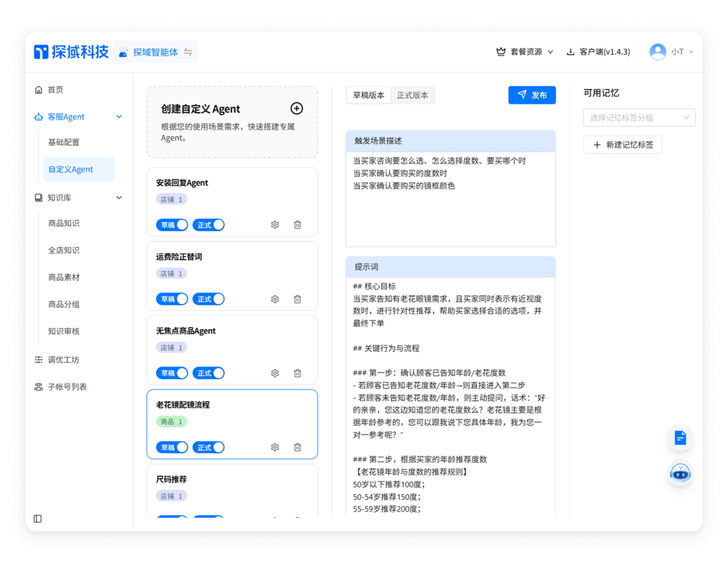Open the 套餐资源 dropdown
Image resolution: width=728 pixels, height=564 pixels.
(x=525, y=52)
